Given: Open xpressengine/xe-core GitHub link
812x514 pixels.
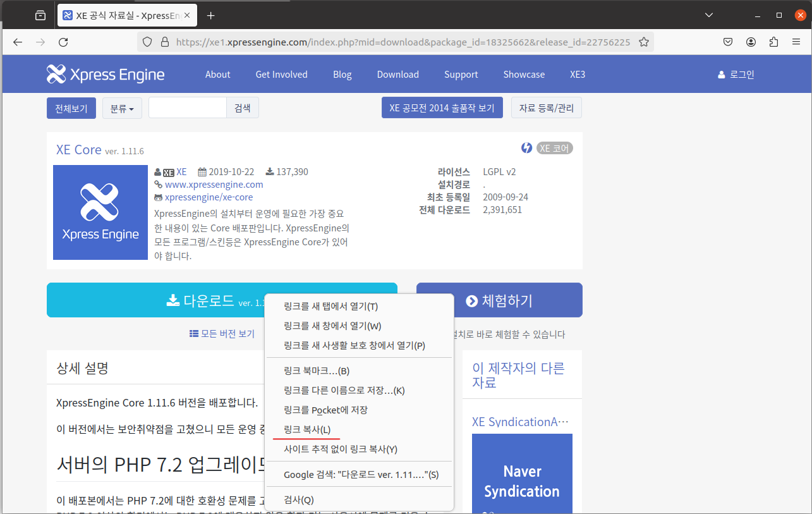Looking at the screenshot, I should [x=209, y=197].
